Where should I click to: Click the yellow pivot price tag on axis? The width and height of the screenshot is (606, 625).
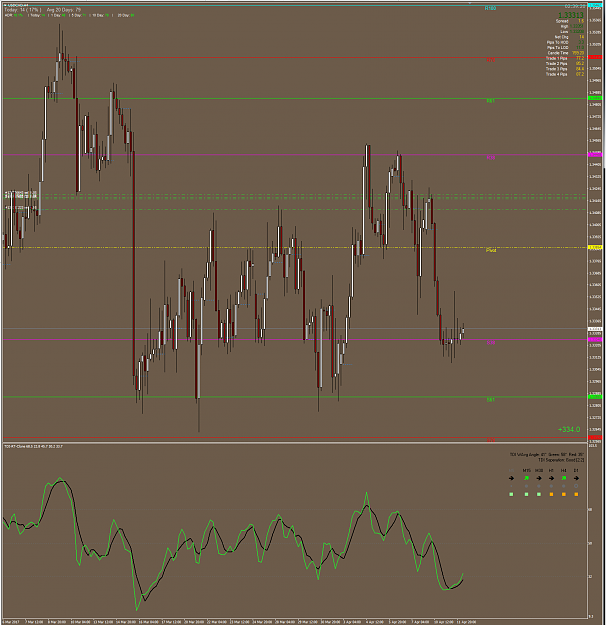pos(595,248)
